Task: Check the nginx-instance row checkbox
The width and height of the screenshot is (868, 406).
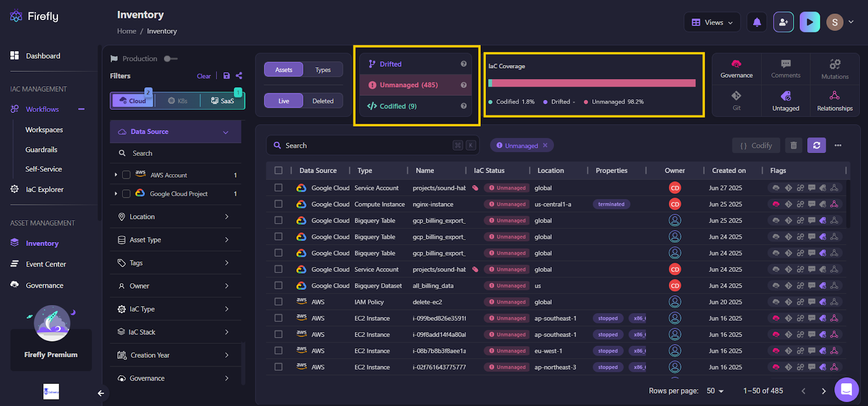Action: [x=278, y=204]
